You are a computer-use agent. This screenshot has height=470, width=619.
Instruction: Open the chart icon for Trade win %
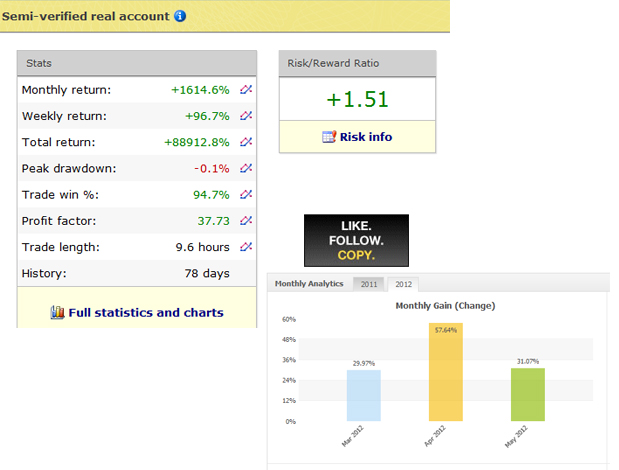tap(246, 194)
